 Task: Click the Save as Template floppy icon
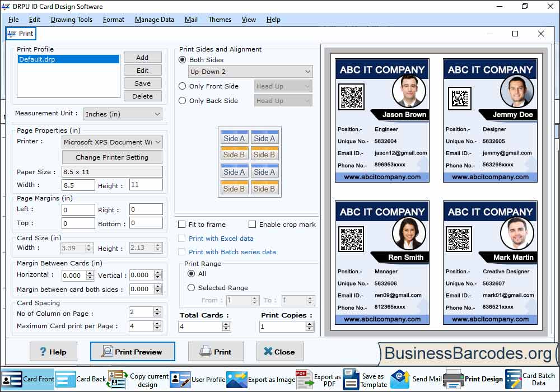point(351,380)
